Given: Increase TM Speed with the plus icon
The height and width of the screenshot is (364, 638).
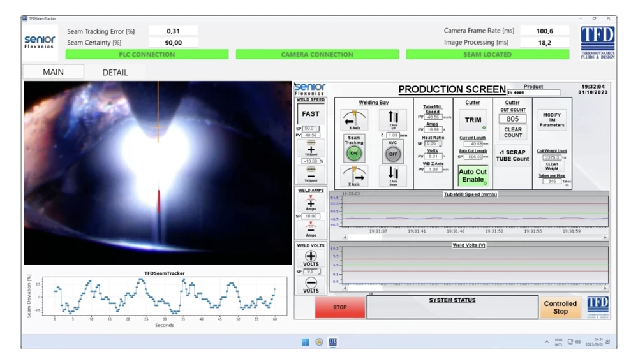Looking at the screenshot, I should [311, 148].
